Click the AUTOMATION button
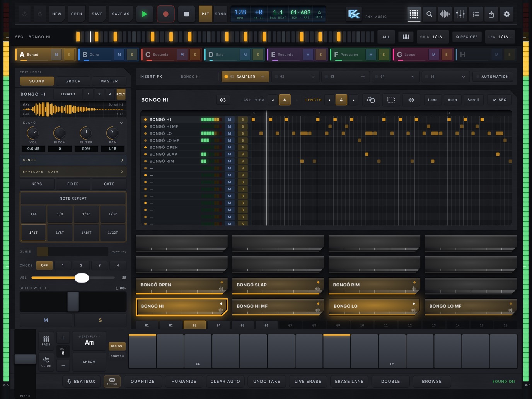Image resolution: width=532 pixels, height=399 pixels. pyautogui.click(x=493, y=77)
